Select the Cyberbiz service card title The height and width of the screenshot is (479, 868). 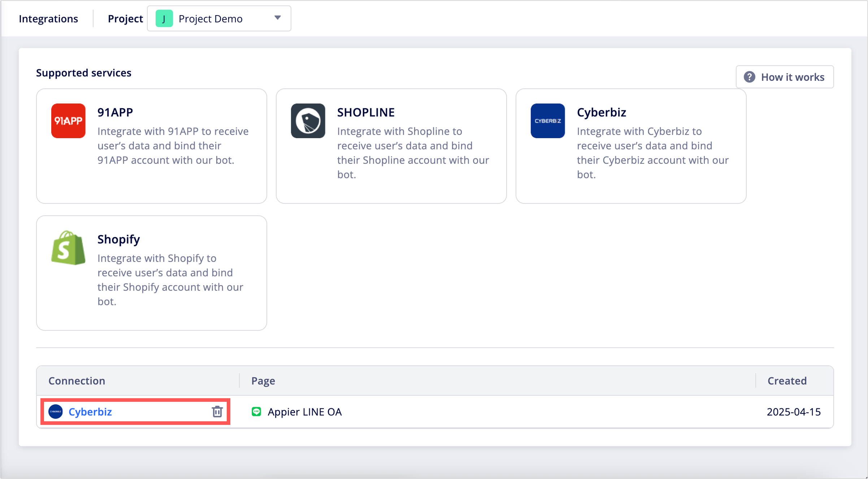click(x=602, y=112)
